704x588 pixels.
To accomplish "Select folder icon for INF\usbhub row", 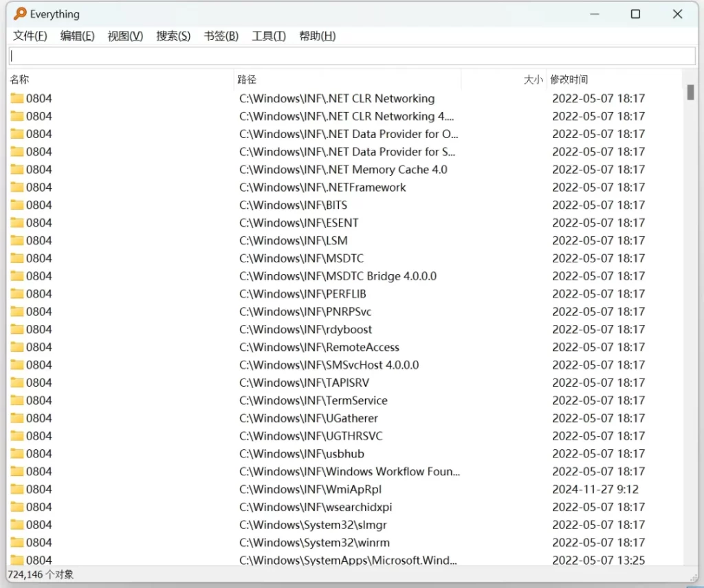I will [17, 453].
